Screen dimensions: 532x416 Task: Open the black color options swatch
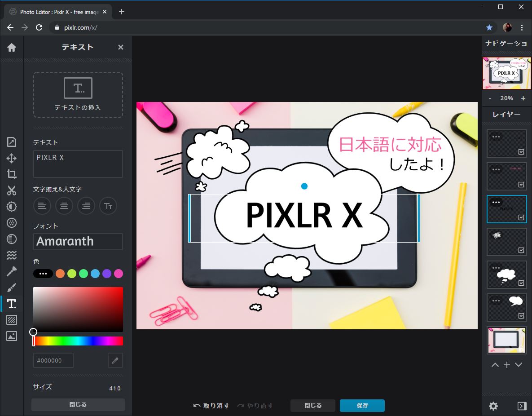coord(43,274)
